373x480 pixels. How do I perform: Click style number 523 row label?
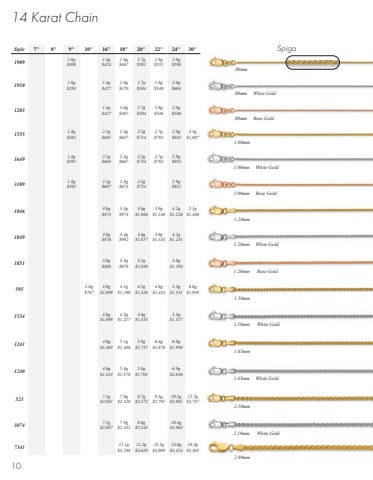(19, 399)
